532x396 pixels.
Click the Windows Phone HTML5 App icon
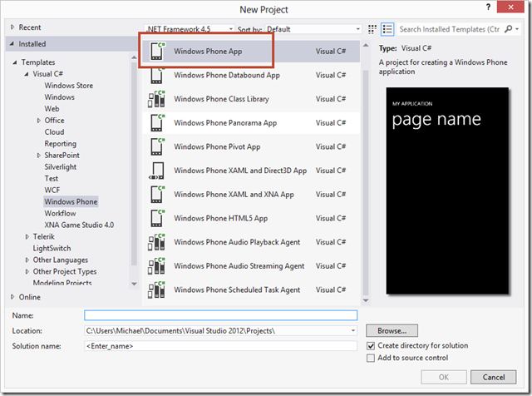coord(157,218)
